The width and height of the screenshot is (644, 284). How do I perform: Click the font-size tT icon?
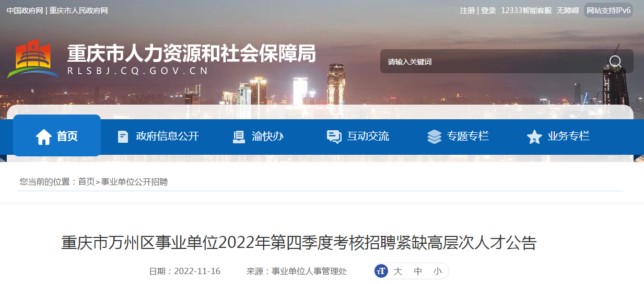[x=381, y=271]
